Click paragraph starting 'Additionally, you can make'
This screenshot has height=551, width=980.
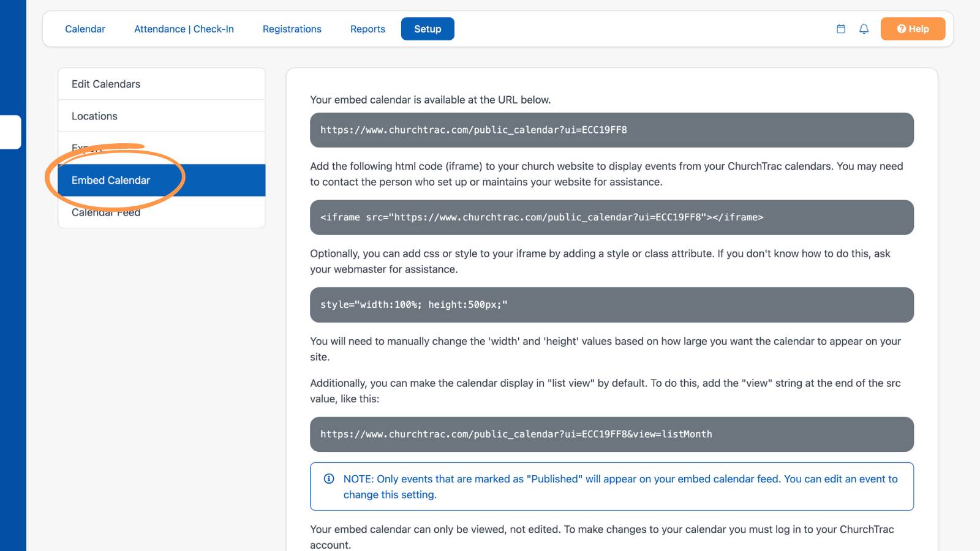605,391
